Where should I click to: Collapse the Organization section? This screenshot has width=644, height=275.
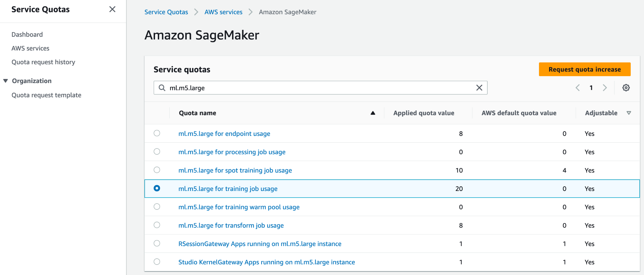tap(6, 81)
